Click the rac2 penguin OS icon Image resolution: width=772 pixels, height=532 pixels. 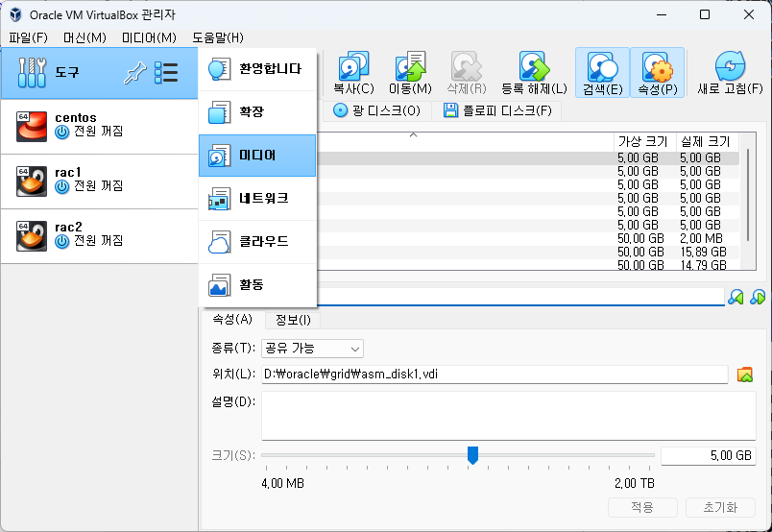(32, 236)
